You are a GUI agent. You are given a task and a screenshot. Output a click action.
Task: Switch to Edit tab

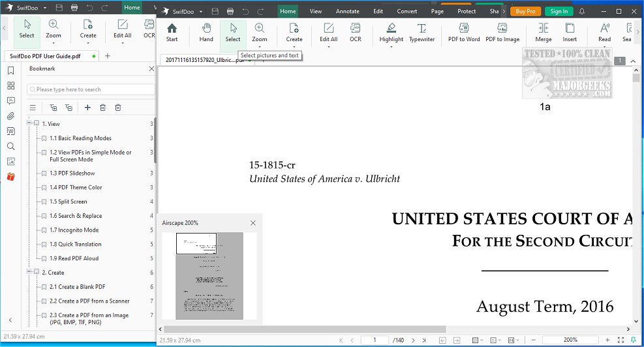coord(378,11)
